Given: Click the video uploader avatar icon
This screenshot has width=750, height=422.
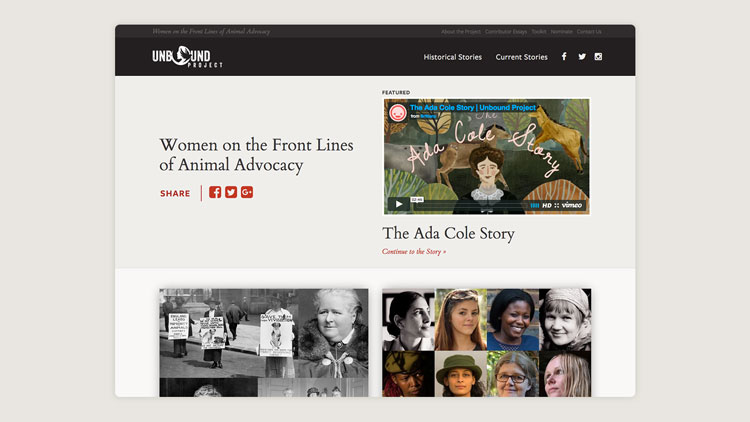Looking at the screenshot, I should (397, 112).
